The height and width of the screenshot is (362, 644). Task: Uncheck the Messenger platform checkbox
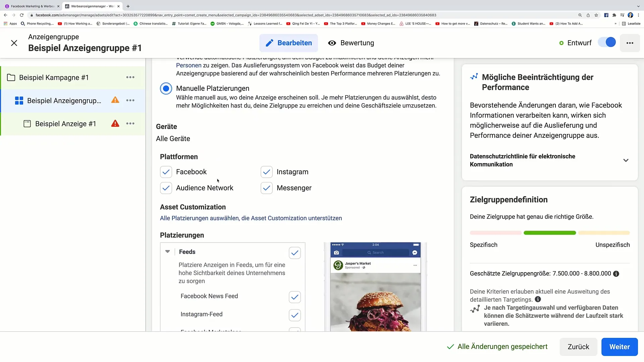(x=267, y=188)
